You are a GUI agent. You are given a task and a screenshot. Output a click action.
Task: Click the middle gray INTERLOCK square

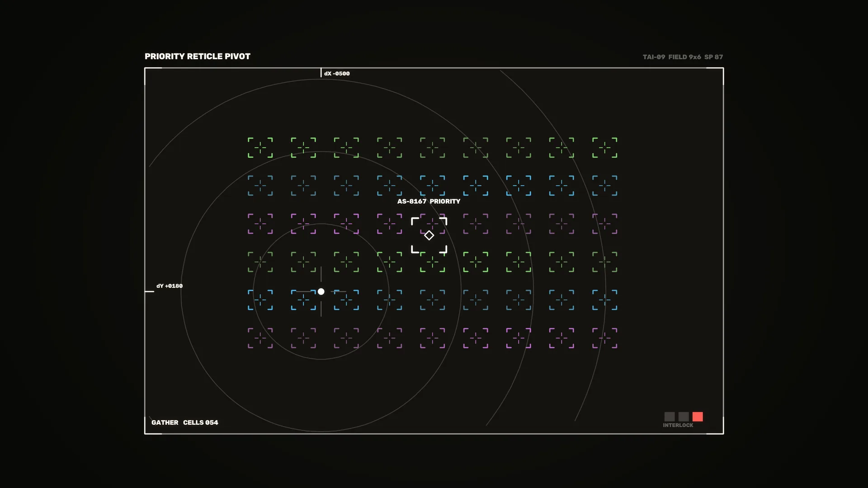684,417
